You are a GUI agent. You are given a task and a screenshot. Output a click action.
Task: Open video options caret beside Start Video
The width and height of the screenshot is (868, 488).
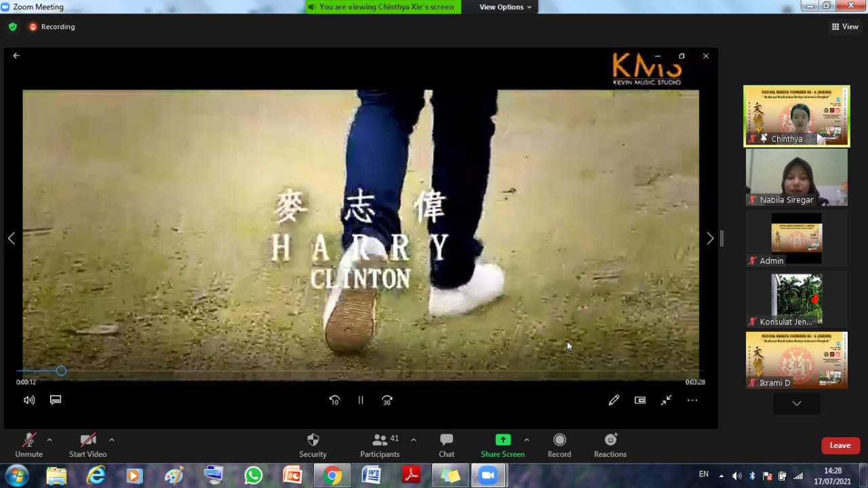112,440
